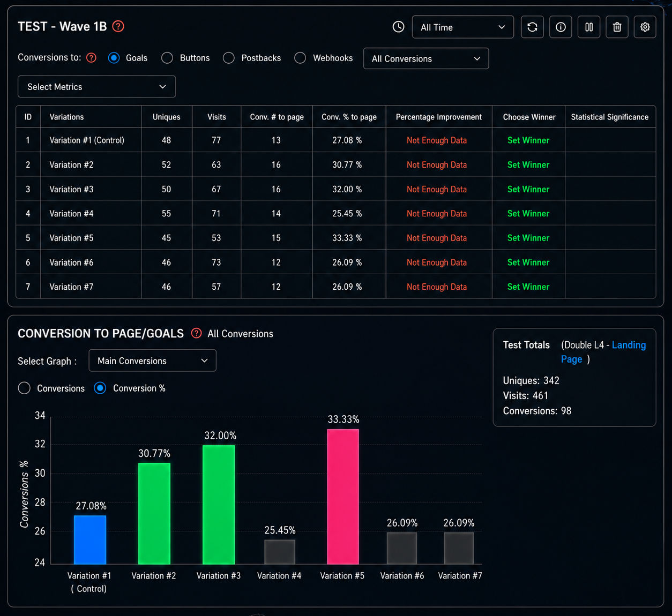Click the blue Variation #1 Control bar

coord(90,539)
